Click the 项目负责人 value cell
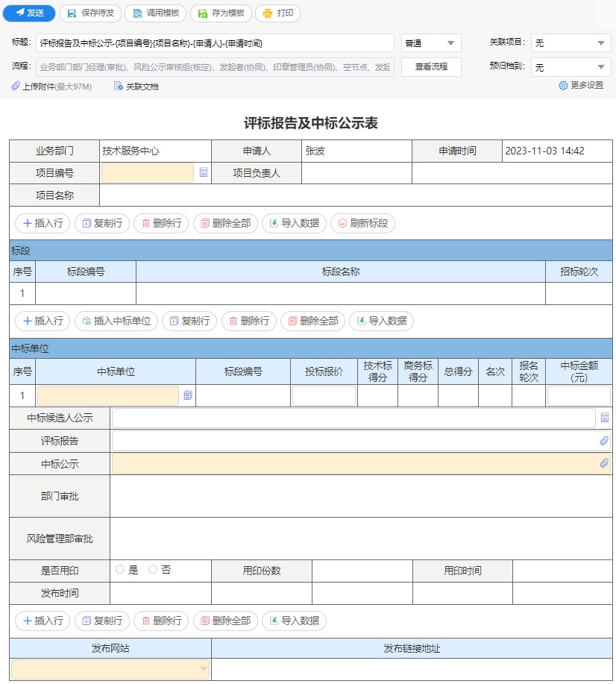Image resolution: width=616 pixels, height=684 pixels. click(356, 173)
